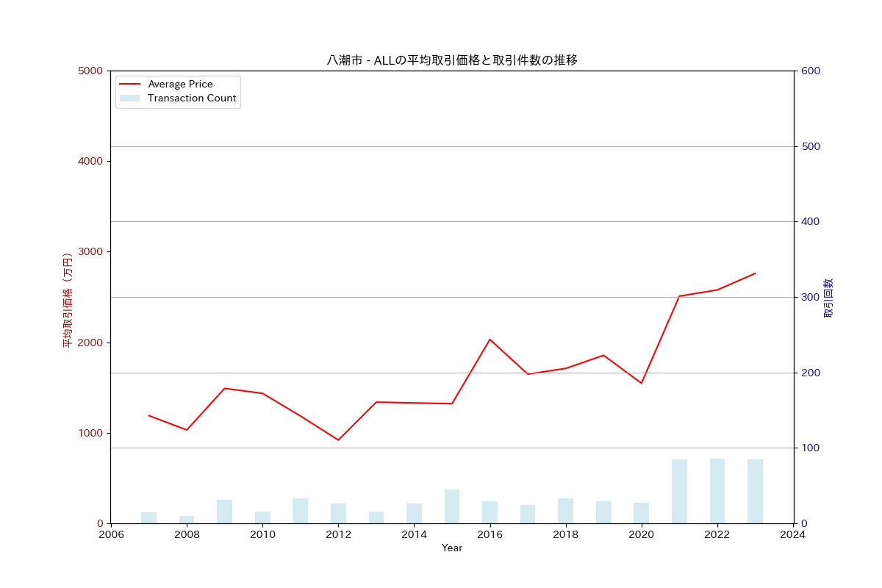Click the light blue Transaction Count legend swatch
The height and width of the screenshot is (588, 882).
click(129, 98)
